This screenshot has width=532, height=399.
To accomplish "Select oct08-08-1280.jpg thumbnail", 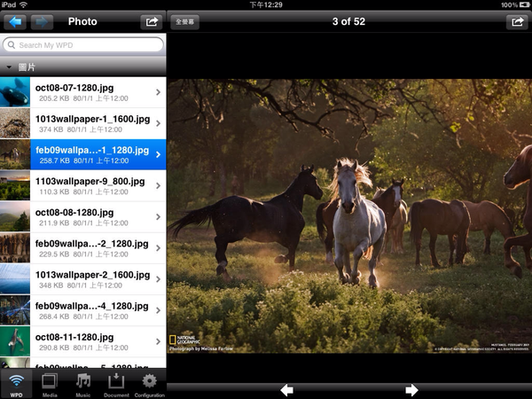I will [x=15, y=217].
